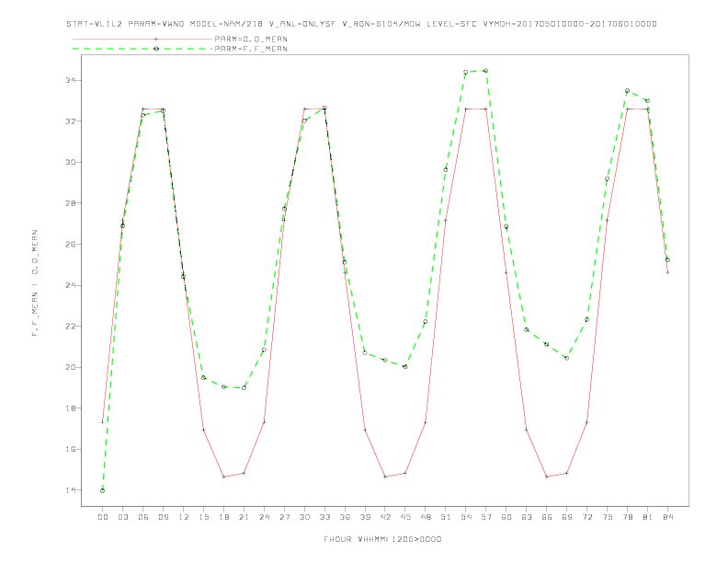This screenshot has height=563, width=728.
Task: Click the y-axis tick label 20
Action: pos(70,367)
